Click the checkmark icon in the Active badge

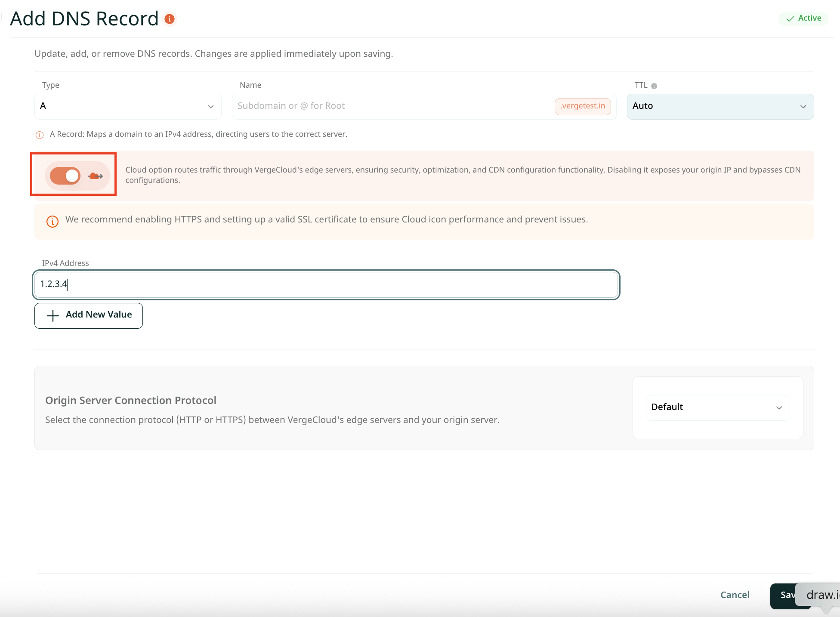[790, 19]
